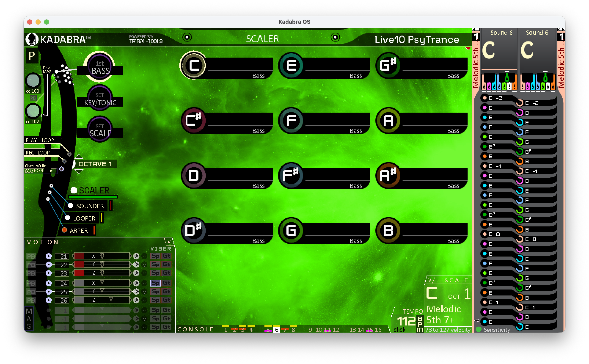Toggle the Gt button in row 21

pos(167,256)
